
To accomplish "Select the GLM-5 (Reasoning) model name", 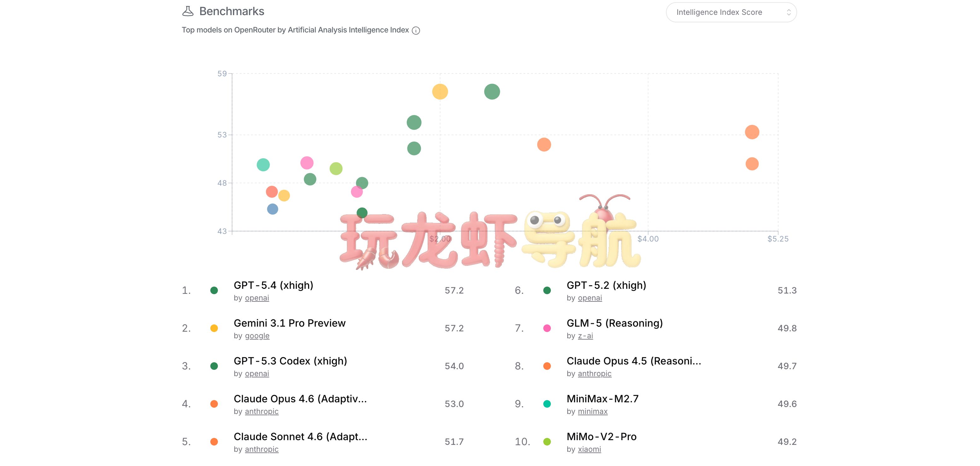I will (615, 323).
